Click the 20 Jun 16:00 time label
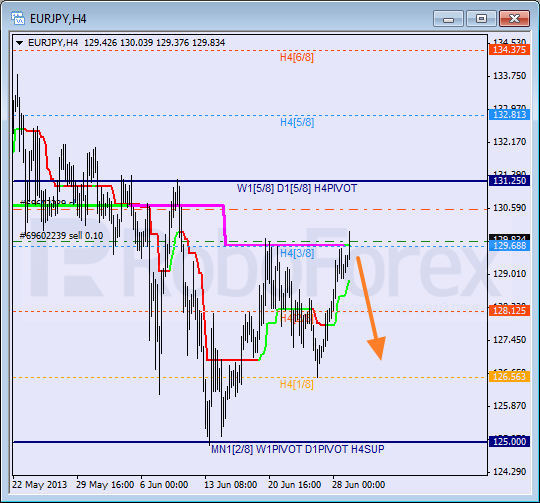The image size is (540, 503). (294, 485)
